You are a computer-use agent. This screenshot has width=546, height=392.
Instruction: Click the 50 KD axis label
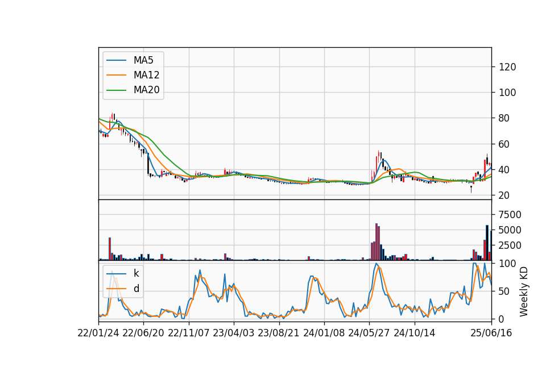504,291
